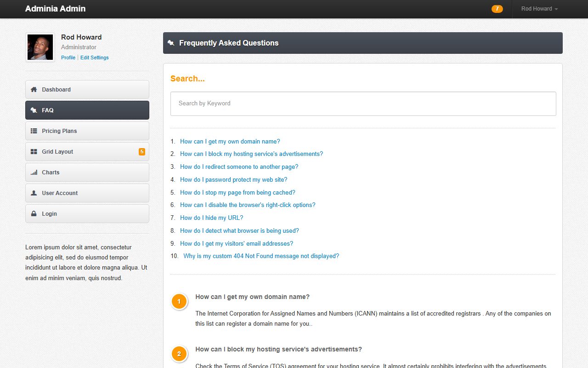
Task: Open the Rod Howard user dropdown
Action: click(539, 9)
